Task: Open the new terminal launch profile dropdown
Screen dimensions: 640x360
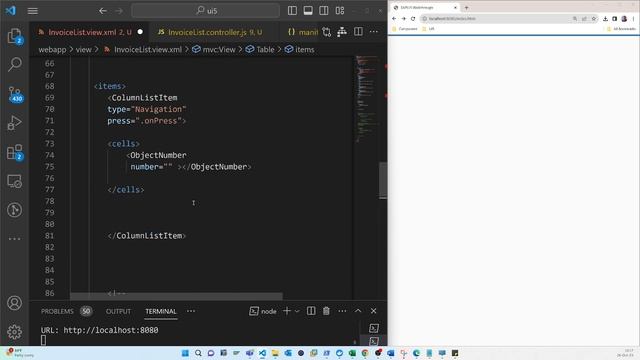Action: (297, 311)
